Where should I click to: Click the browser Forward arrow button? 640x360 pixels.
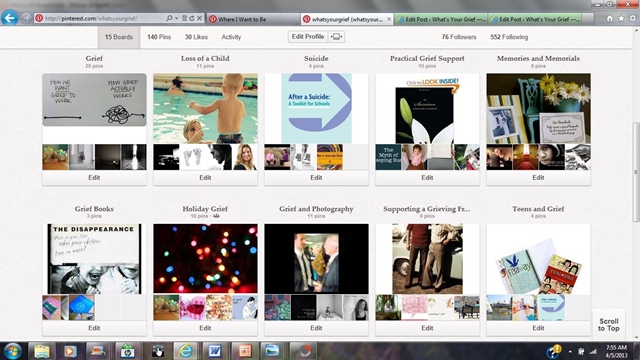coord(26,18)
